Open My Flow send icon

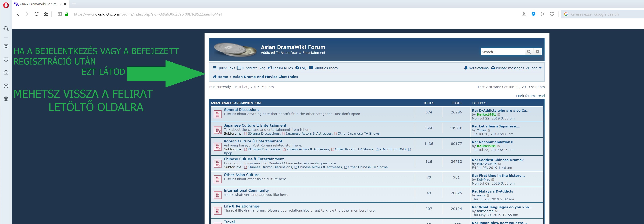pos(543,14)
